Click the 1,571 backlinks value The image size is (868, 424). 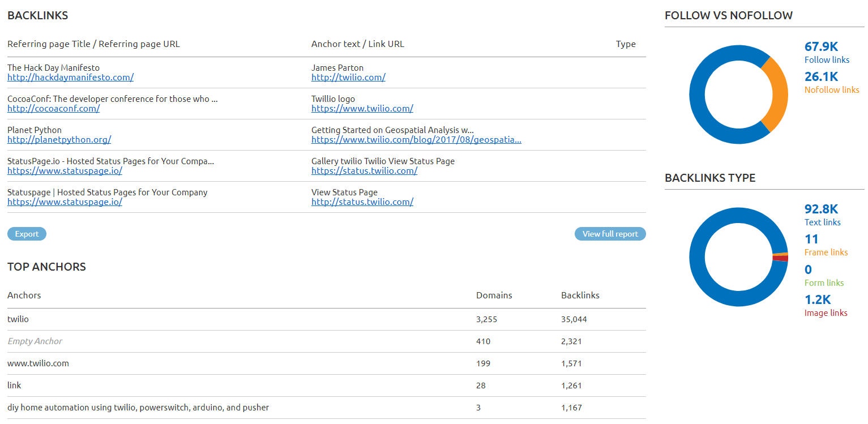point(571,363)
